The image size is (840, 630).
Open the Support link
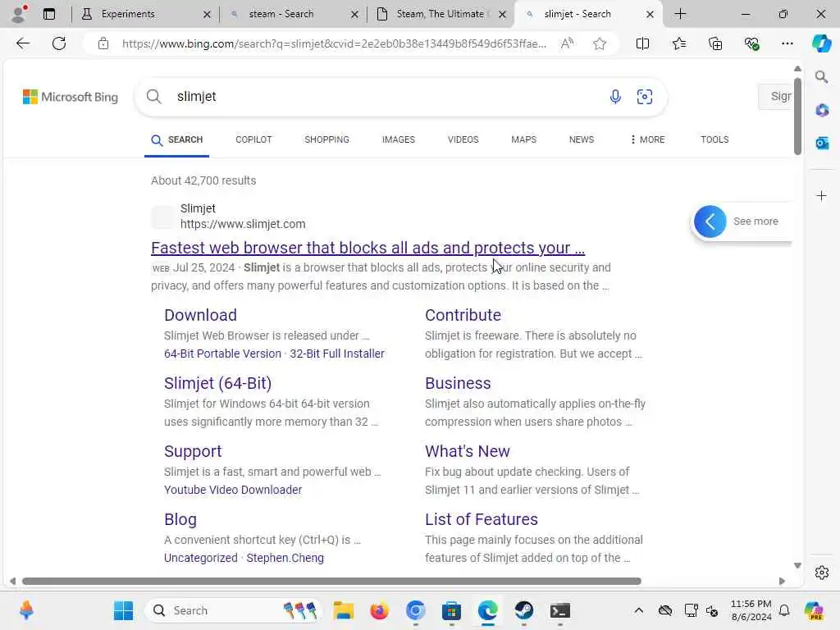(x=193, y=451)
